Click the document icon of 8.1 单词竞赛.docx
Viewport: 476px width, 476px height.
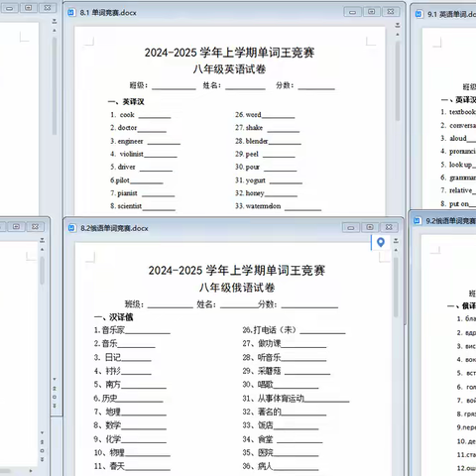70,13
